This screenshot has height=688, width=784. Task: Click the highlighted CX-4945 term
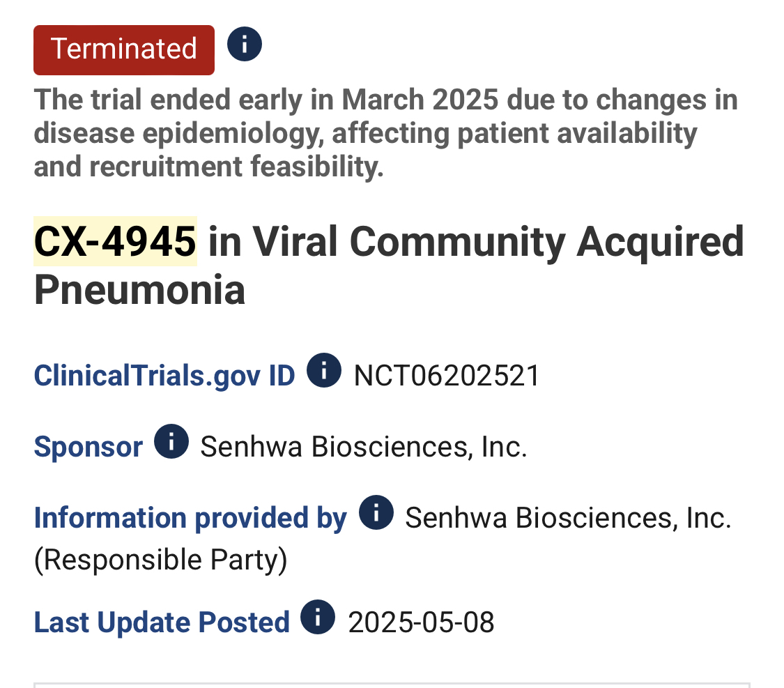coord(116,241)
